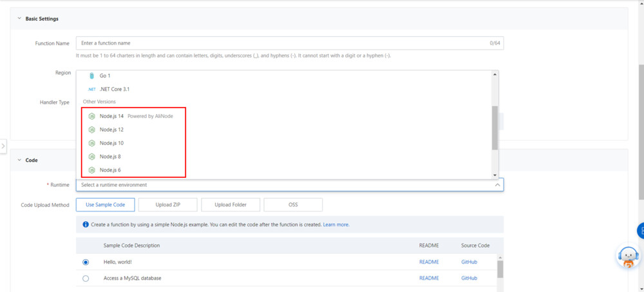Collapse the Code section

[x=19, y=160]
